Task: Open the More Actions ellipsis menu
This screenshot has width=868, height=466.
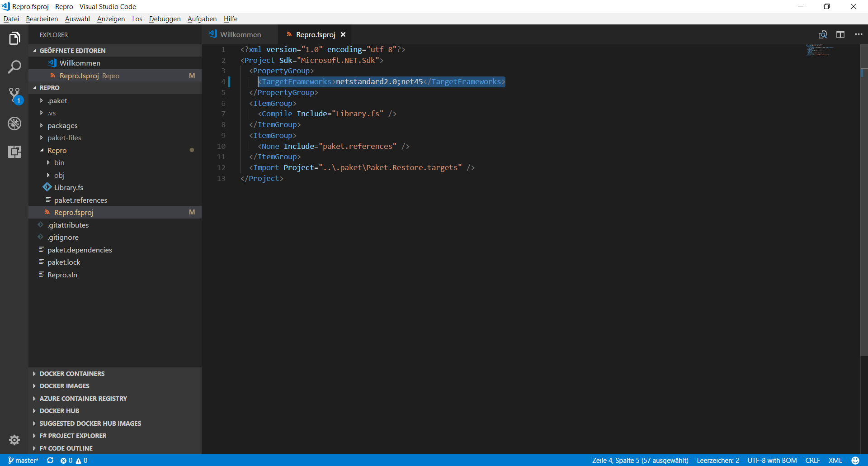Action: pyautogui.click(x=859, y=34)
